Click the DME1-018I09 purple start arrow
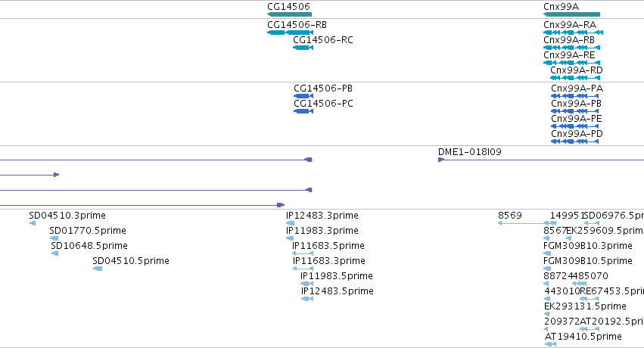 (441, 160)
